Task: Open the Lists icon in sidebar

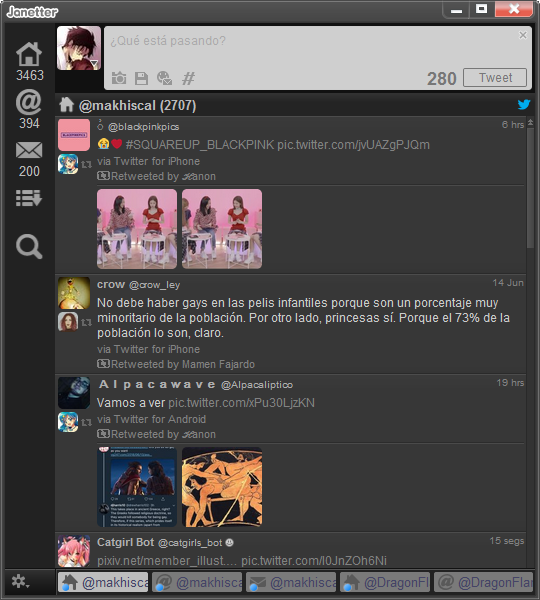Action: point(29,198)
